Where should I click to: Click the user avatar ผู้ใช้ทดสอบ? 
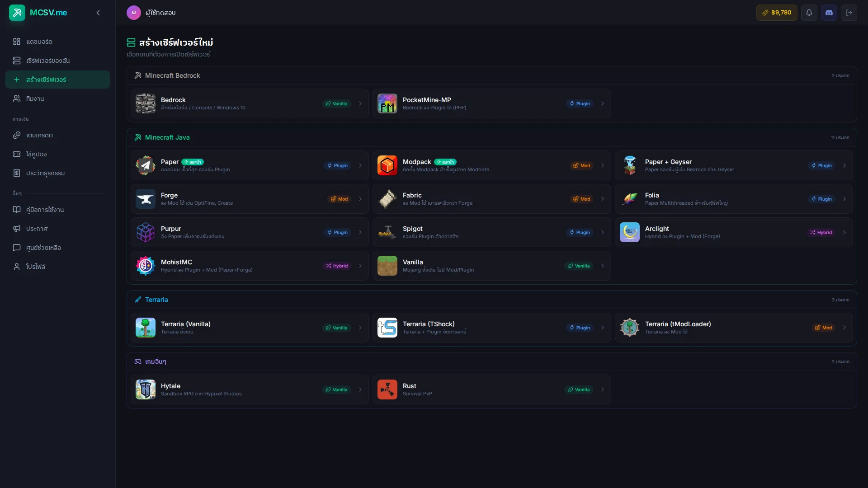tap(134, 13)
